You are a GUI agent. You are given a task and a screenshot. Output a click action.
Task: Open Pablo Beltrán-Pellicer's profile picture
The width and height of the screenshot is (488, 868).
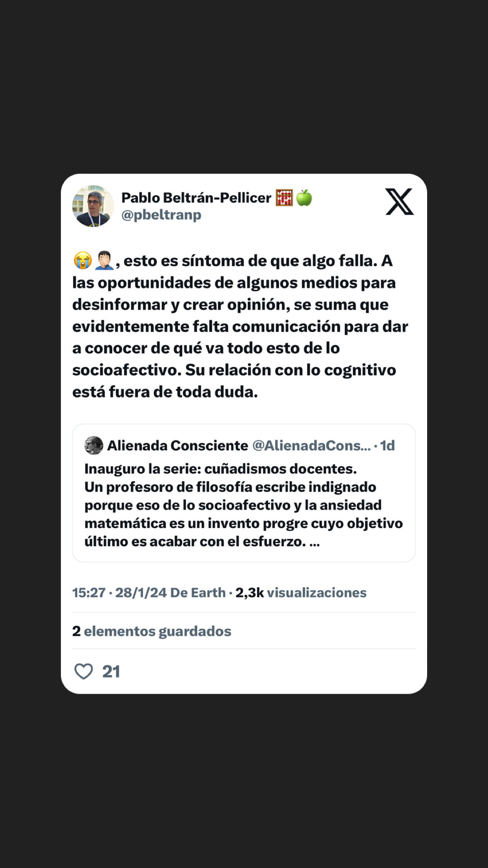pos(93,206)
